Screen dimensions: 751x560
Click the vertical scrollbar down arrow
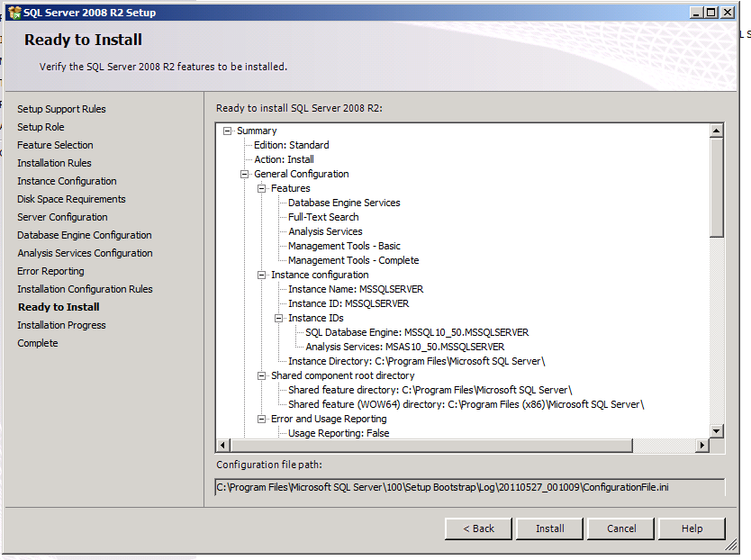point(717,430)
